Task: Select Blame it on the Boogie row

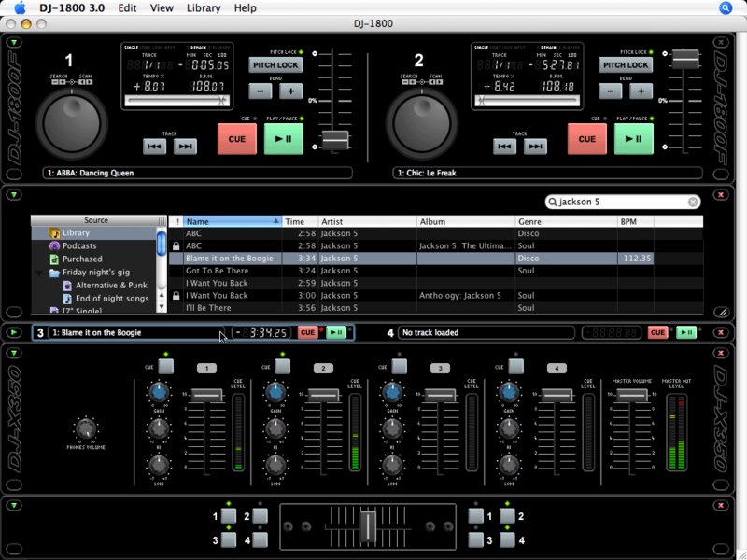Action: pyautogui.click(x=412, y=259)
